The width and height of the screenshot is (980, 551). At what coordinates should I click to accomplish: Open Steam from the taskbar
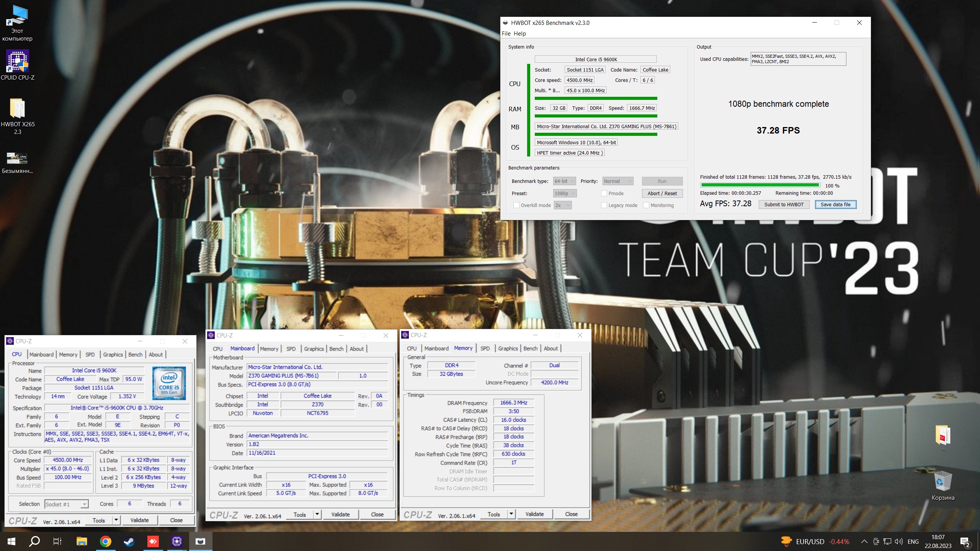(x=129, y=541)
